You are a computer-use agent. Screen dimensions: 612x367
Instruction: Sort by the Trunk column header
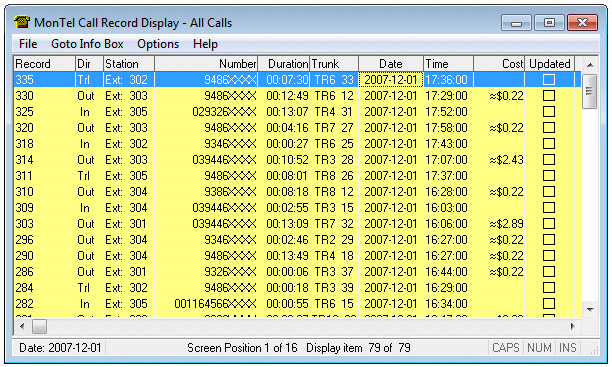334,64
